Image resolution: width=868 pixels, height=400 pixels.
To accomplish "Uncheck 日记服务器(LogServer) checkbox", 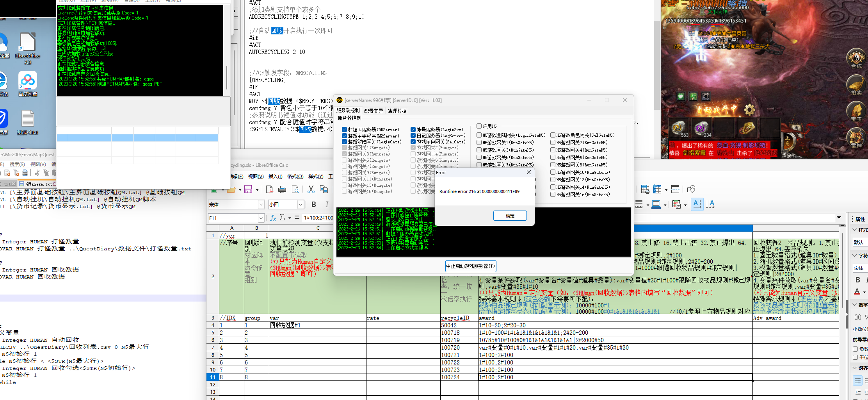I will (x=413, y=136).
